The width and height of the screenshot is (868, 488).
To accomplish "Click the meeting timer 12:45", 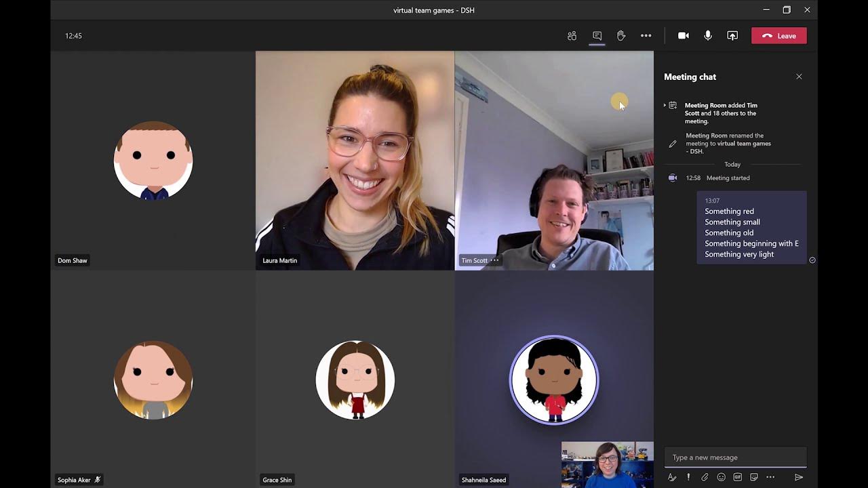I will pyautogui.click(x=73, y=36).
